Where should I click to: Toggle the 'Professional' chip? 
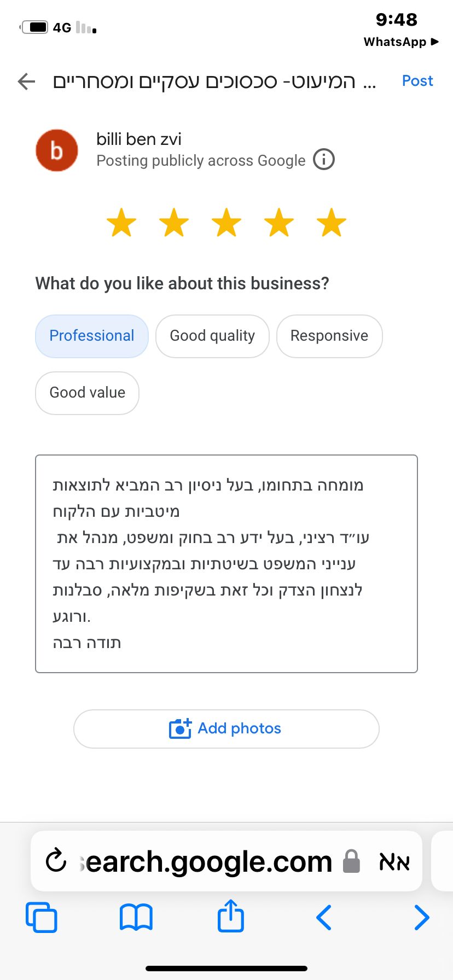[x=92, y=336]
